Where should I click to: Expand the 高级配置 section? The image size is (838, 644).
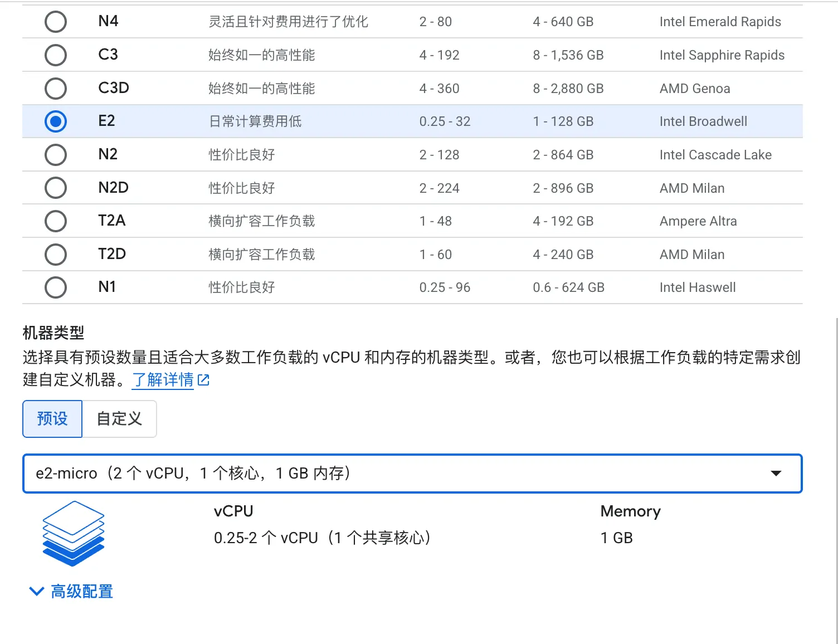pos(82,591)
